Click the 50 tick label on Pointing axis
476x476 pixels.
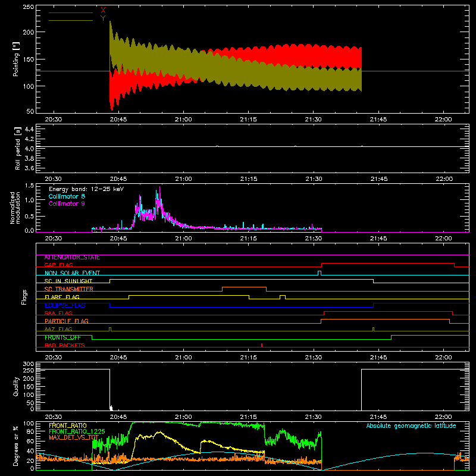coord(30,111)
